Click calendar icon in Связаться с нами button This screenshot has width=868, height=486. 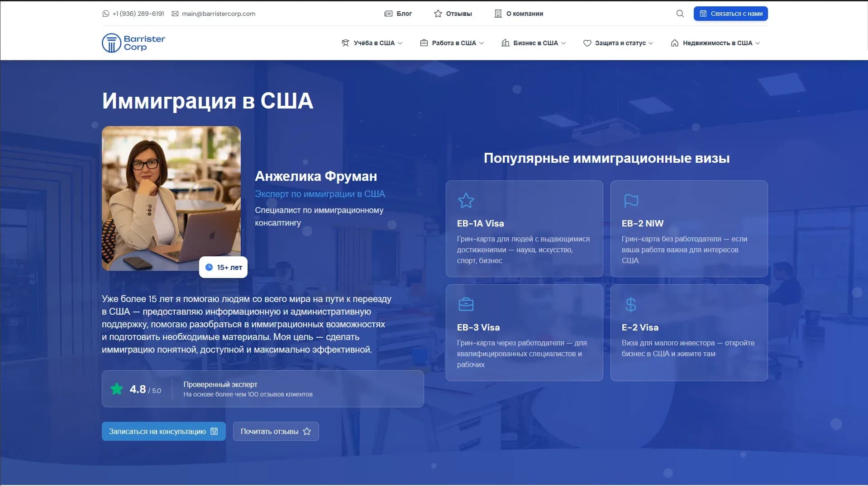click(703, 14)
